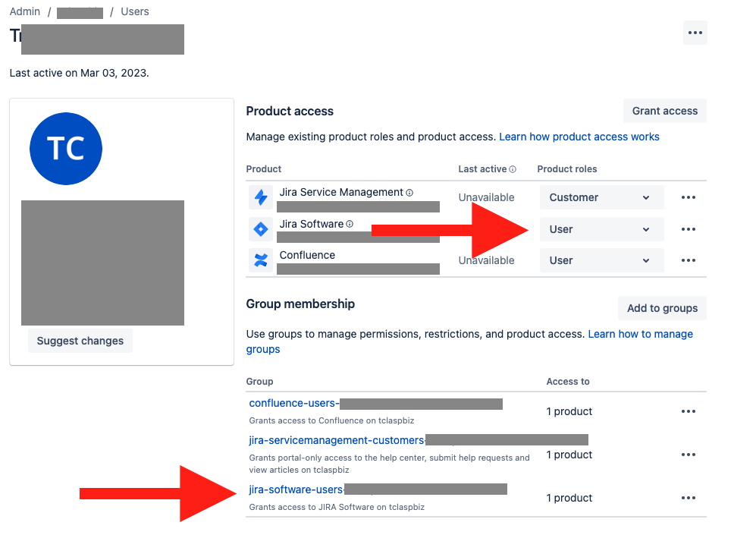Open Learn how to manage groups link

coord(640,334)
